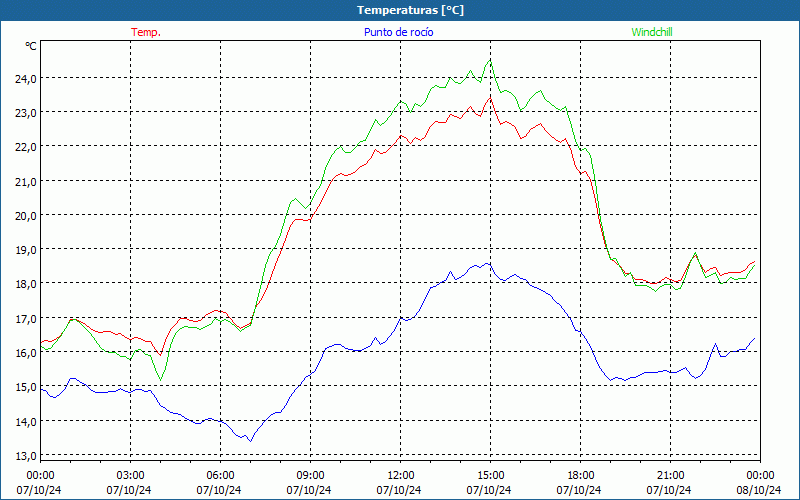Click the red Temp. legend label

[x=146, y=32]
